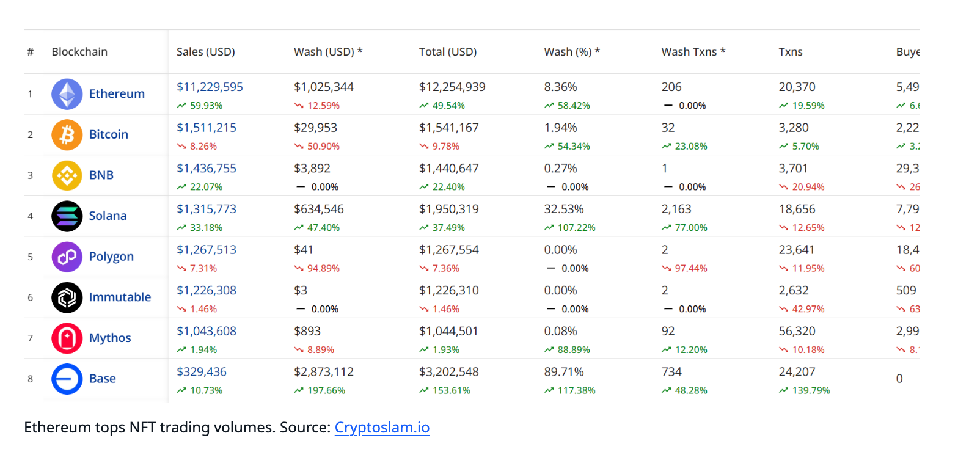This screenshot has width=980, height=452.
Task: Click Ethereum wash percentage 8.36%
Action: click(561, 87)
